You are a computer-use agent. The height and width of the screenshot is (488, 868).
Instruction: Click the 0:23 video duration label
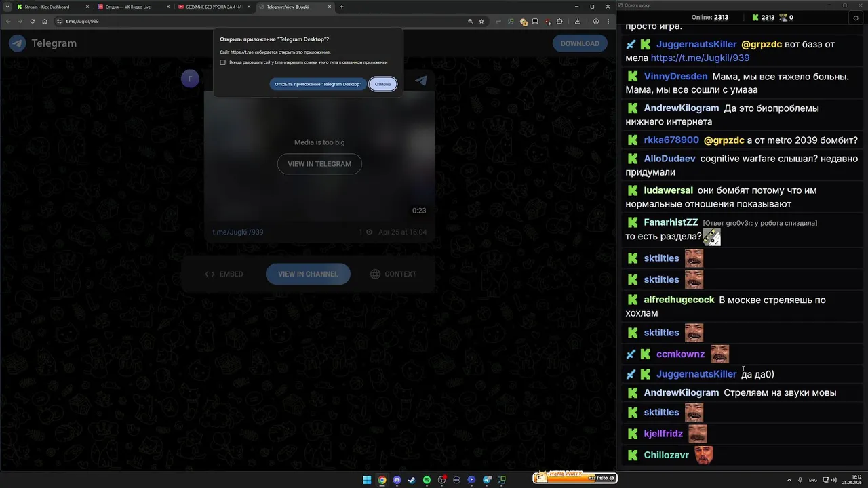pyautogui.click(x=419, y=211)
